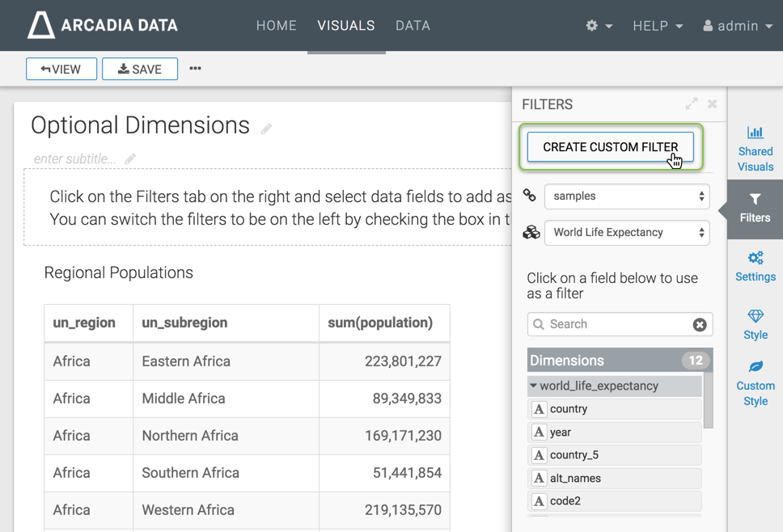This screenshot has width=783, height=532.
Task: Click into the field Search input
Action: (x=615, y=324)
